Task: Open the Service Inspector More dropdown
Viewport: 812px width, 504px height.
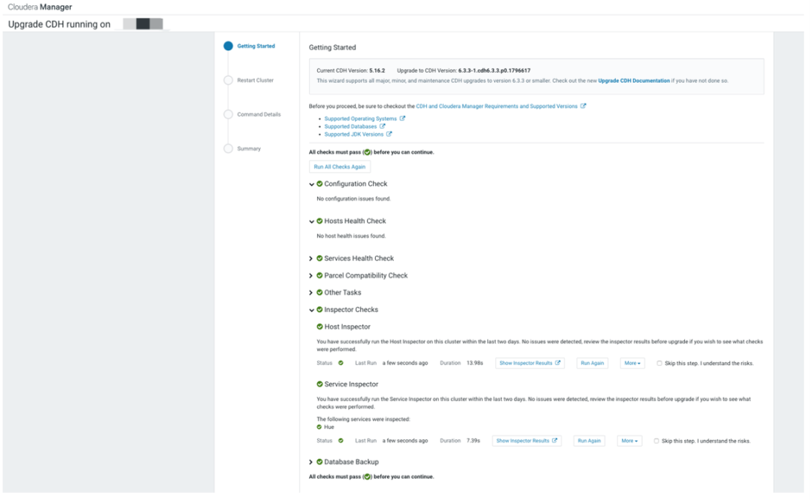Action: [629, 441]
